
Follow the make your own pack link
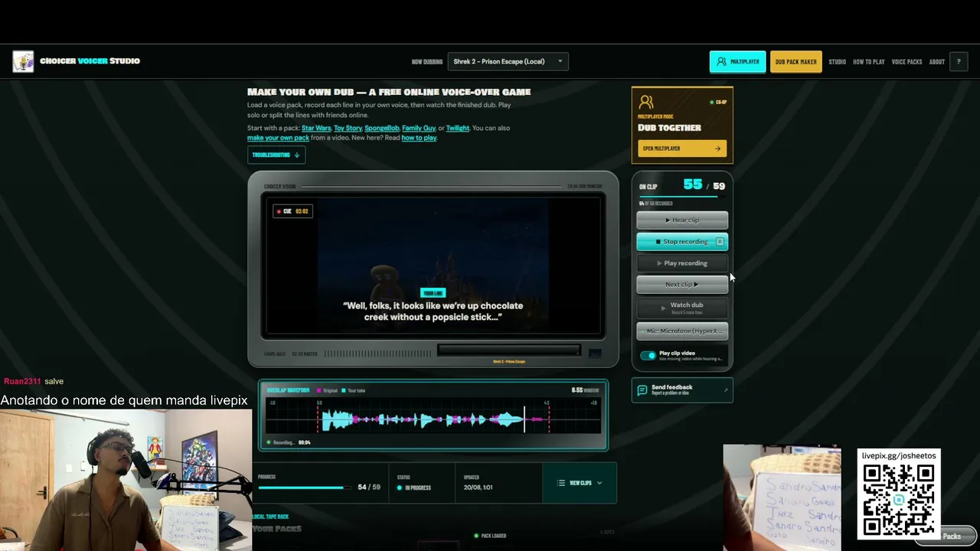click(278, 138)
